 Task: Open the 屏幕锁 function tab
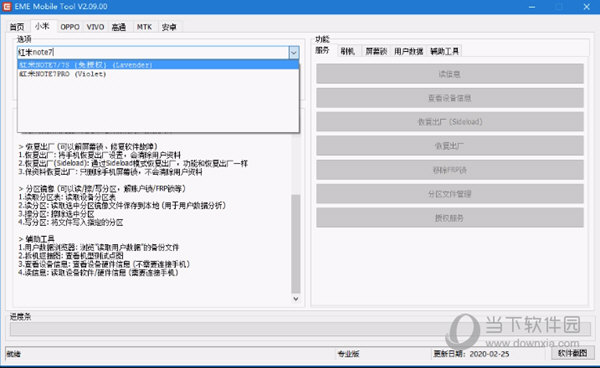pos(376,51)
